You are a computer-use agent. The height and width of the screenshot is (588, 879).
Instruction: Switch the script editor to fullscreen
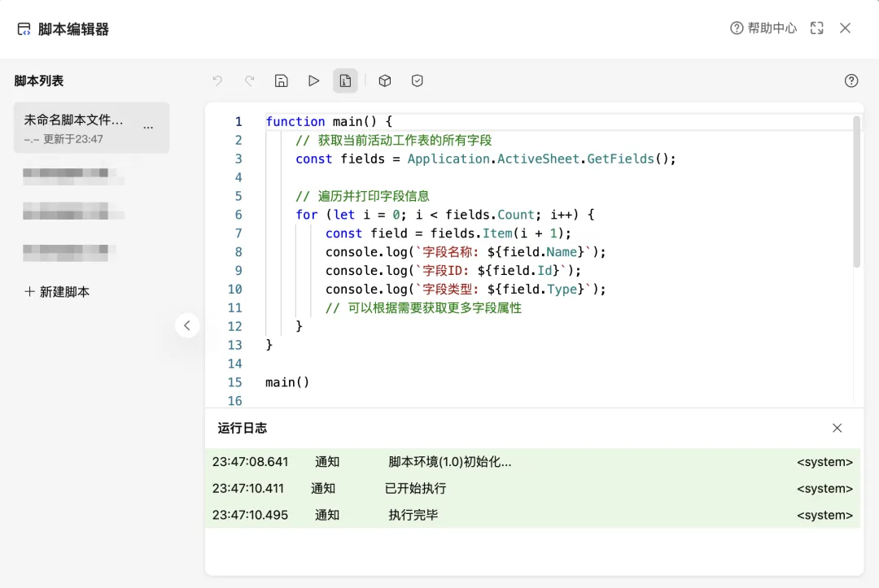(x=817, y=28)
